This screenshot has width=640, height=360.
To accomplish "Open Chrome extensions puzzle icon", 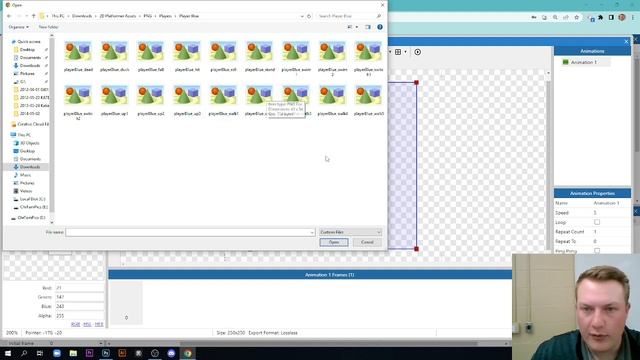I will click(600, 18).
